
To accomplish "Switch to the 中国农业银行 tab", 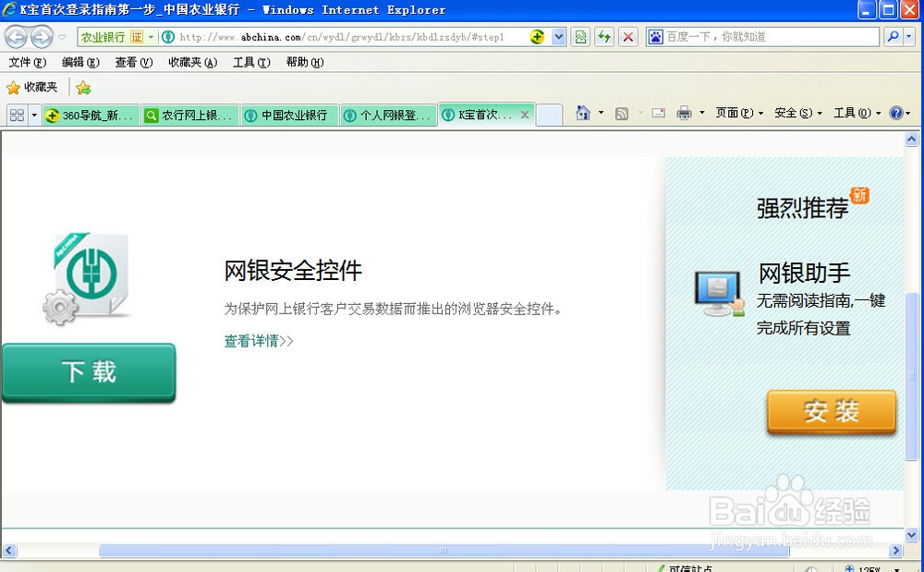I will (290, 115).
